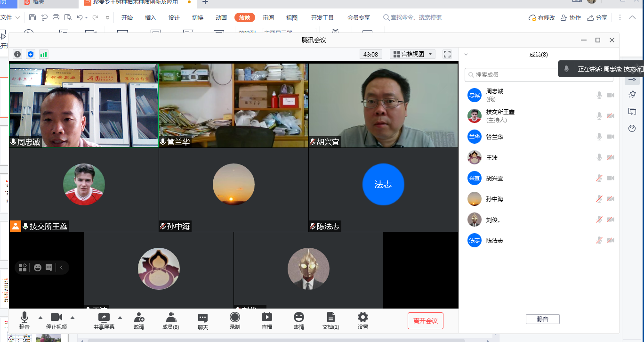644x342 pixels.
Task: Click the blue security shield icon
Action: (x=31, y=54)
